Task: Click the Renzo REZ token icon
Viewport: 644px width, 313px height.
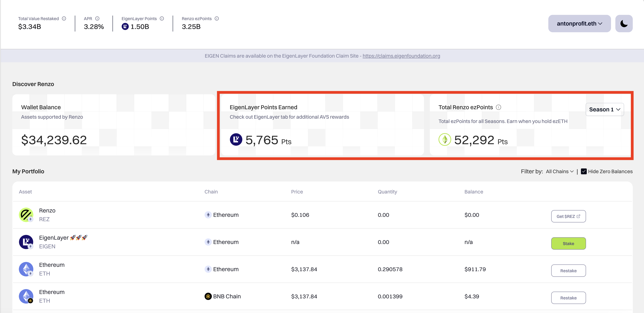Action: coord(26,215)
